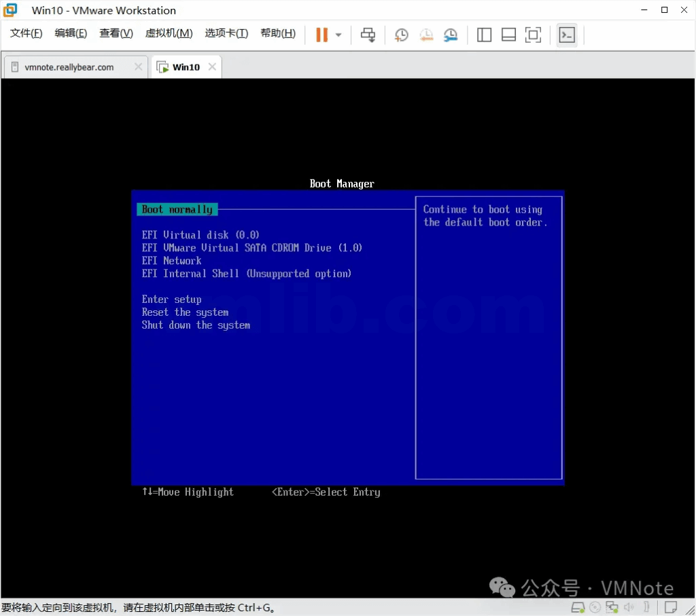Close the Win10 tab
Screen dimensions: 696x616
coord(212,67)
